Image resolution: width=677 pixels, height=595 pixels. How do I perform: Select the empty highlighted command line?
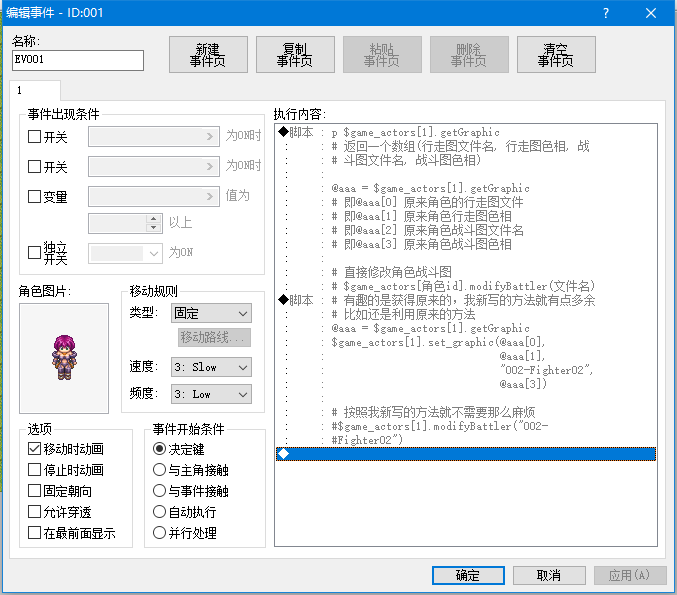pos(466,454)
